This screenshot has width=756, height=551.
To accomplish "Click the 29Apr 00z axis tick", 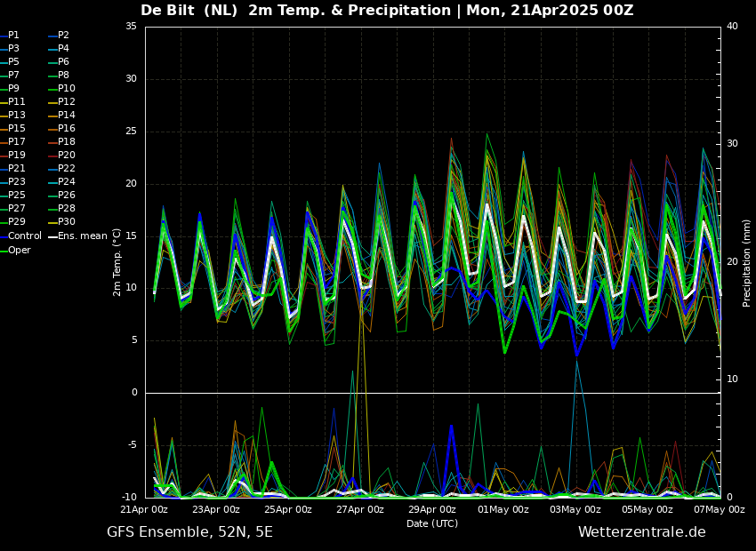I will click(432, 509).
